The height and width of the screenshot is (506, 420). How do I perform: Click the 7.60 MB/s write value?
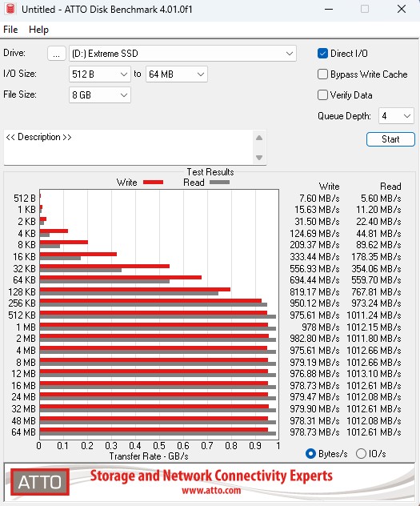pyautogui.click(x=319, y=198)
